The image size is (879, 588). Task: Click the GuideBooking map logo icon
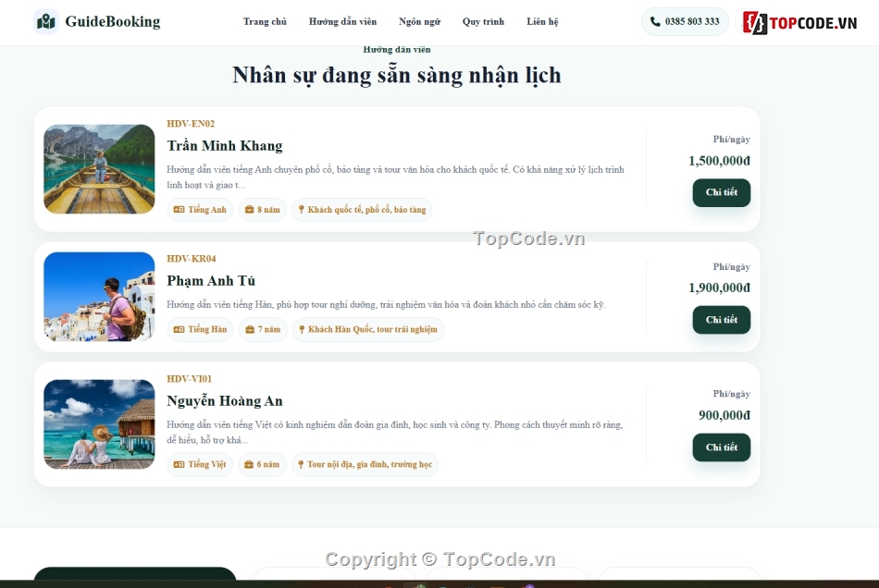(46, 22)
